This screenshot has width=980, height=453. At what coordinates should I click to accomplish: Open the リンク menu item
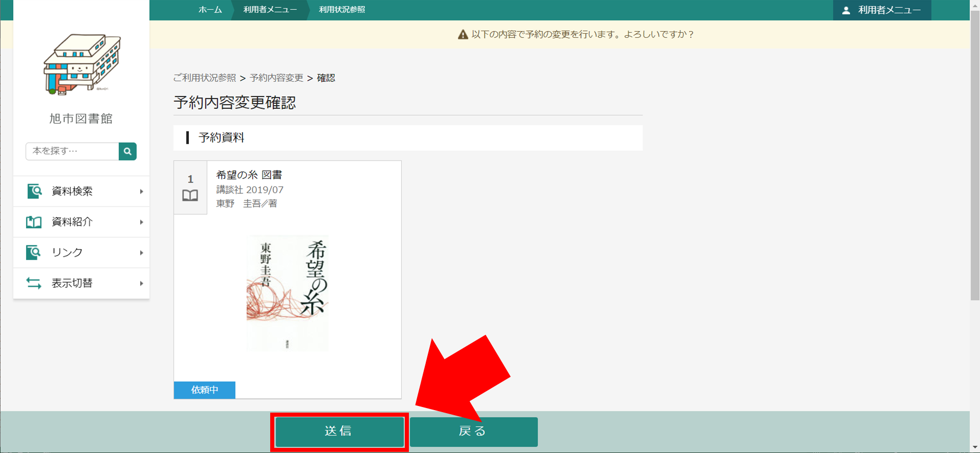81,253
